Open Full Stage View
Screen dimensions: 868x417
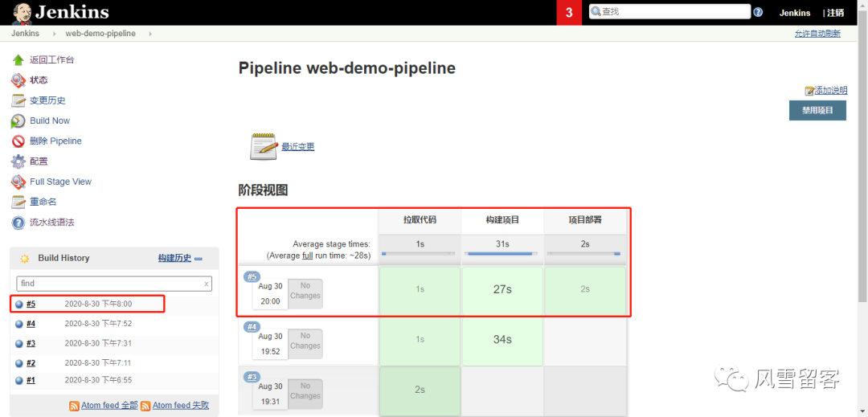(x=60, y=182)
